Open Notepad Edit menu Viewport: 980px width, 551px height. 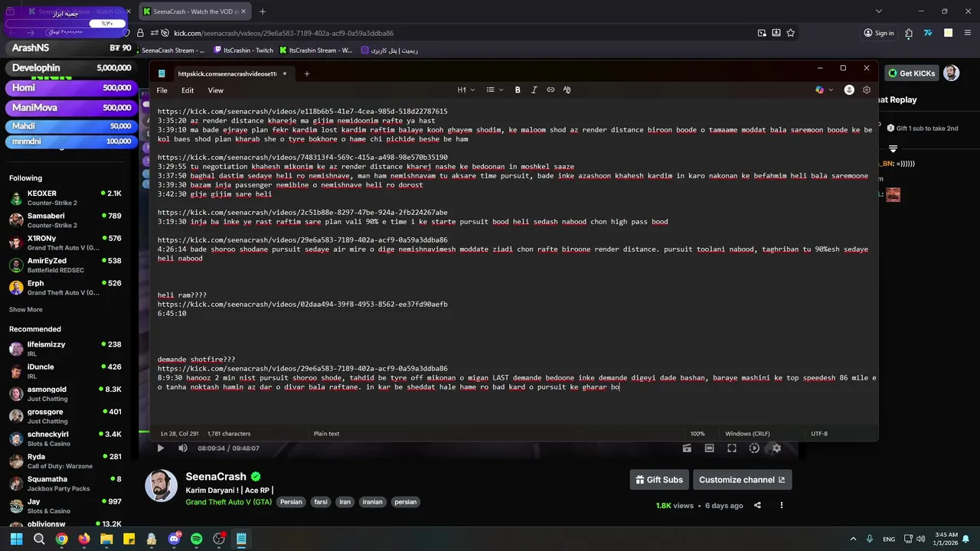point(188,90)
